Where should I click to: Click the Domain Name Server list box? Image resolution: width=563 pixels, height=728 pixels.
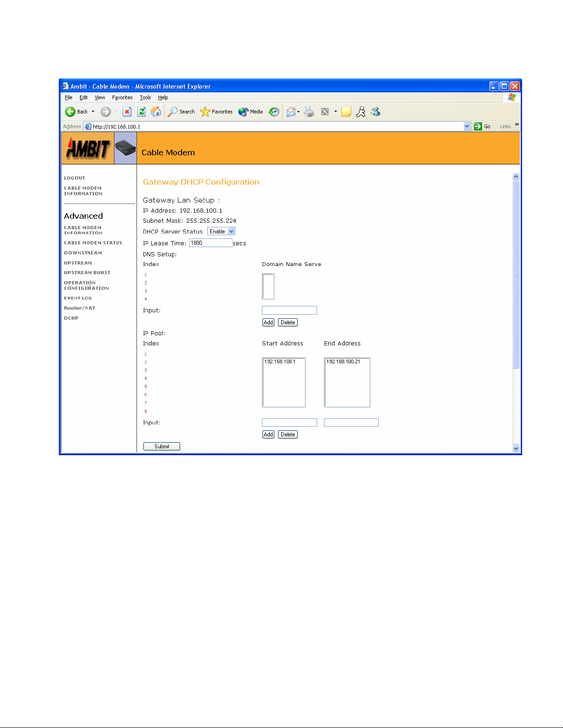tap(268, 286)
